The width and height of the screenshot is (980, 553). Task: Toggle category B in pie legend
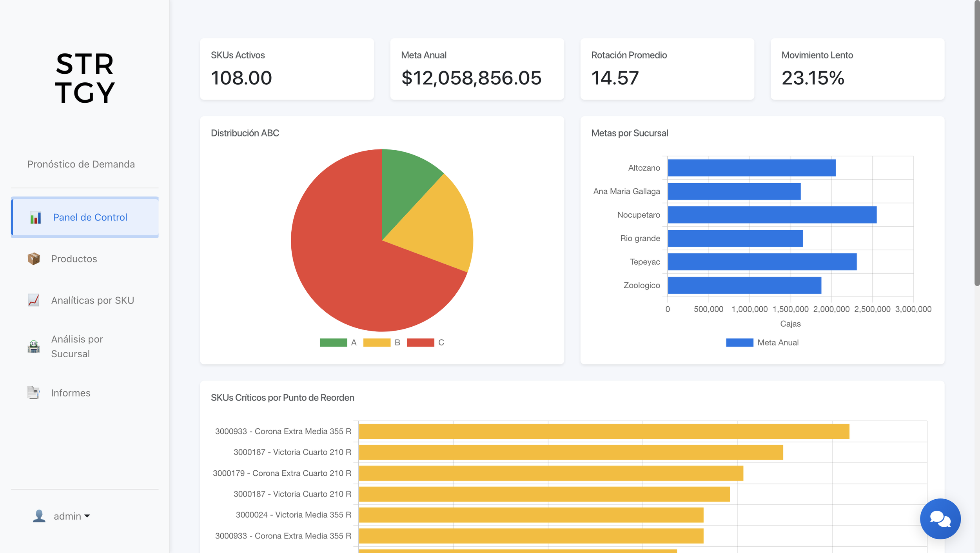pos(382,342)
